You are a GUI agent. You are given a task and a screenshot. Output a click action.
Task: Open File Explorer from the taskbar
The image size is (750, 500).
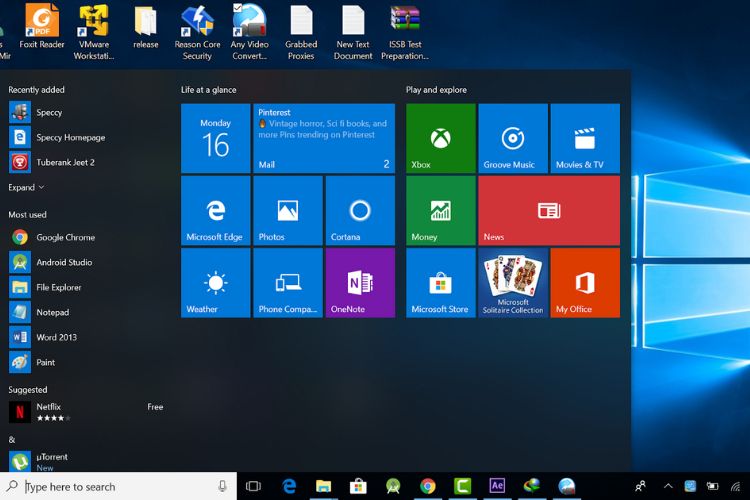point(324,486)
